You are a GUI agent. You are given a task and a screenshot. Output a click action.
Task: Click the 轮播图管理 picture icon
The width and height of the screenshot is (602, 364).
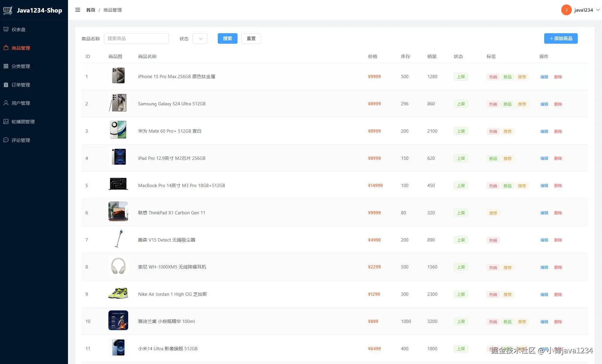click(6, 122)
